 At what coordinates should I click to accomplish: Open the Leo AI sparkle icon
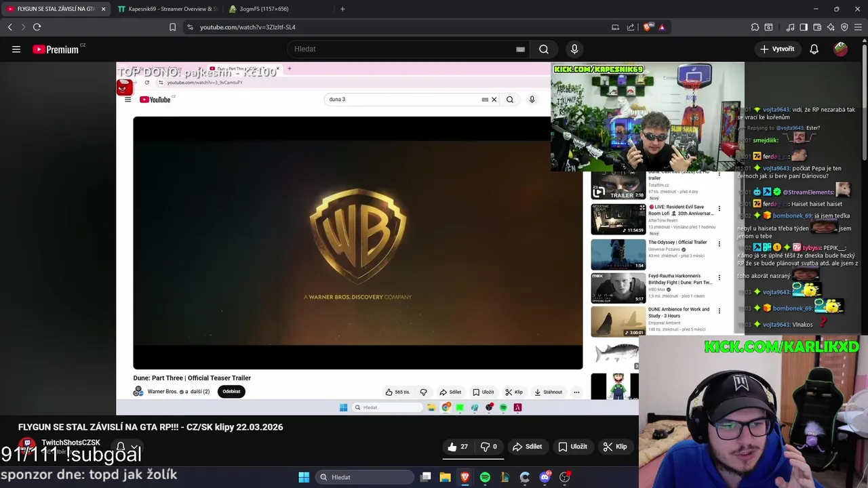tap(831, 27)
